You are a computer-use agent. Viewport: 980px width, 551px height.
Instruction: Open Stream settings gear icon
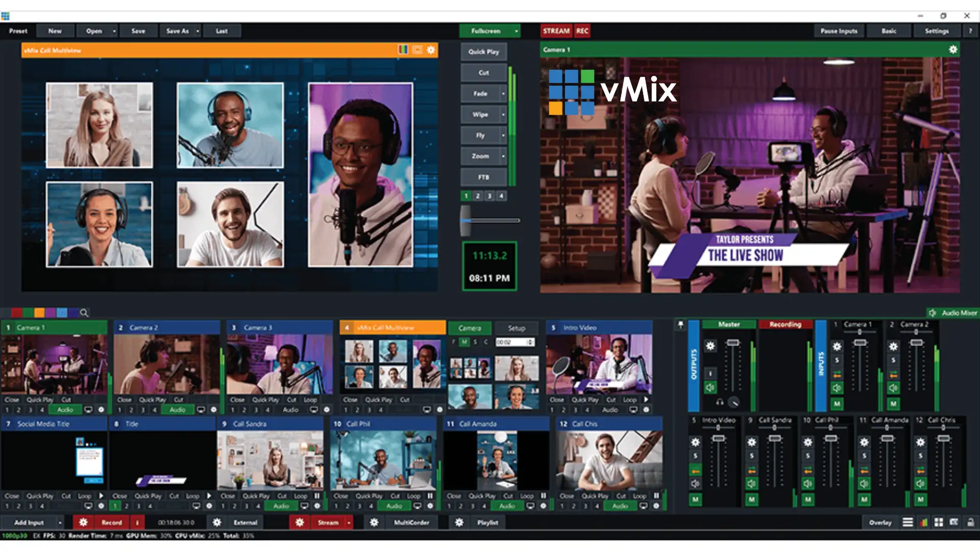(x=300, y=522)
